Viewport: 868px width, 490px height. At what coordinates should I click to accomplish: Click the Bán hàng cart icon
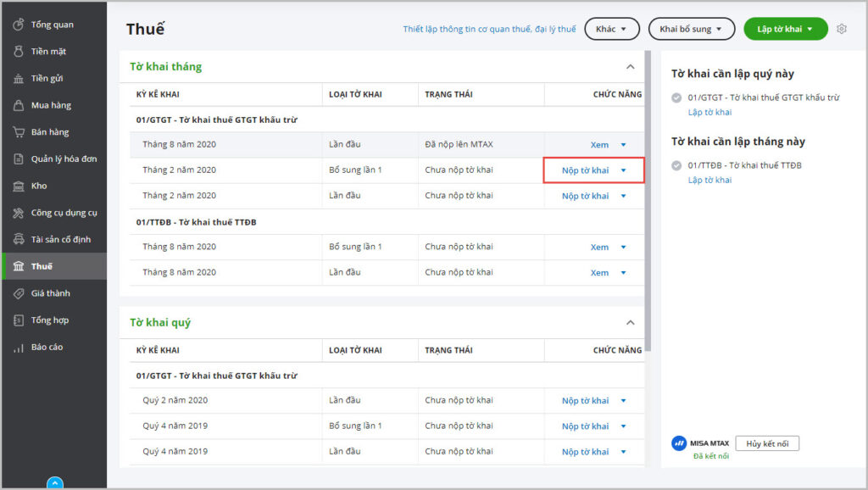19,132
